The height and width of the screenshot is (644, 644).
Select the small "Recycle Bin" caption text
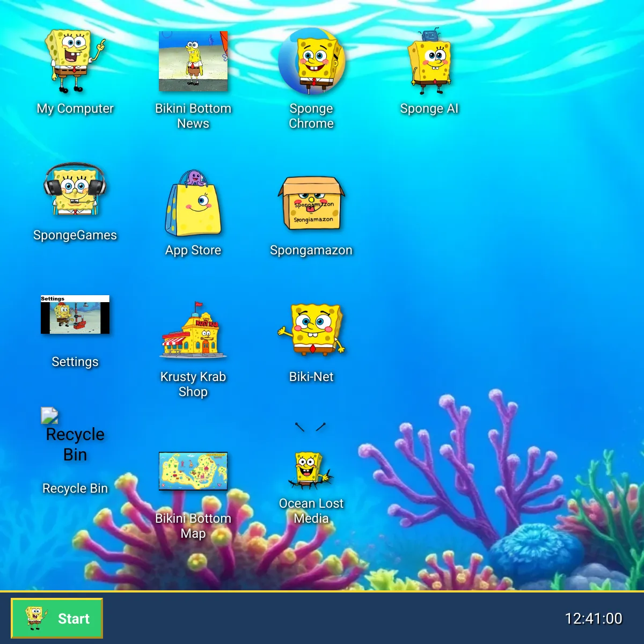[75, 488]
